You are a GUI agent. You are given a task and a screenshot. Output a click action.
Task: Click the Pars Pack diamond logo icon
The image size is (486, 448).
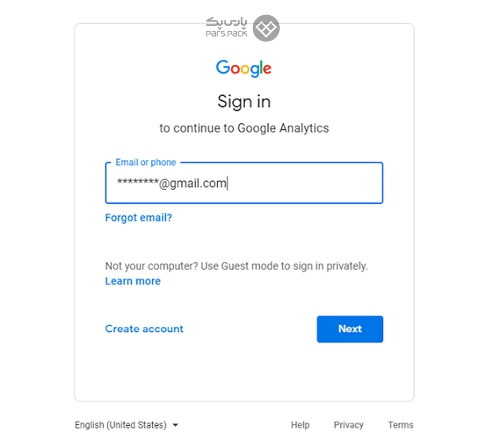pyautogui.click(x=266, y=28)
